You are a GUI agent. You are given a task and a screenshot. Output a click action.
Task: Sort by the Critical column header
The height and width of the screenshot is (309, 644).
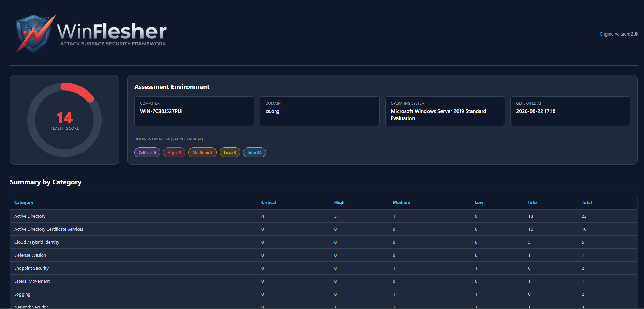click(269, 202)
